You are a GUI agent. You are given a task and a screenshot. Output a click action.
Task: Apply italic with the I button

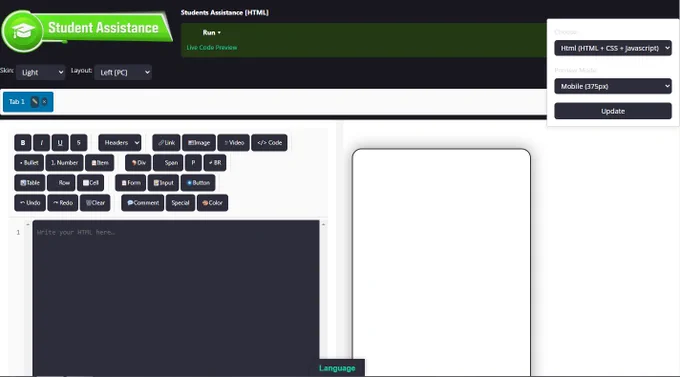click(x=42, y=142)
